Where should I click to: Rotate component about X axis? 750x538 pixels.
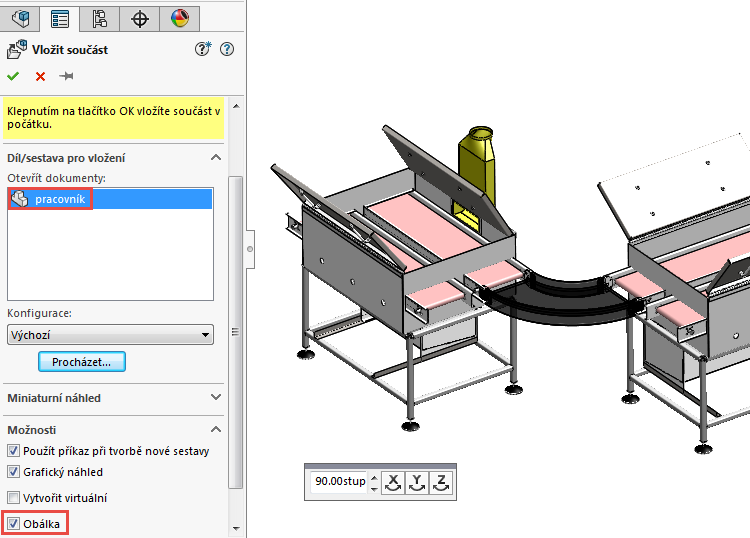click(393, 482)
